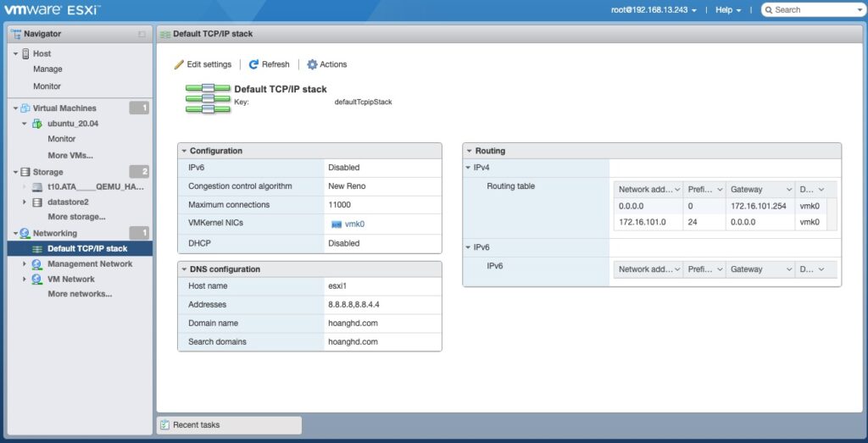This screenshot has width=868, height=443.
Task: Click the Host server icon
Action: pos(25,53)
